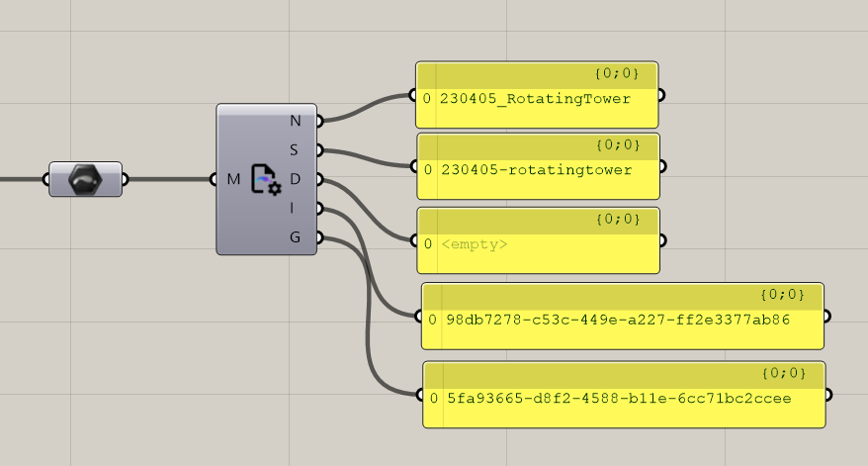Click output grip of 230405-rotatingtower panel

click(661, 167)
